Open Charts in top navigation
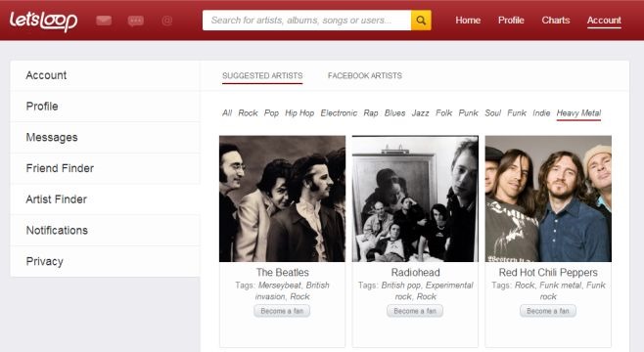This screenshot has height=352, width=644. click(556, 21)
